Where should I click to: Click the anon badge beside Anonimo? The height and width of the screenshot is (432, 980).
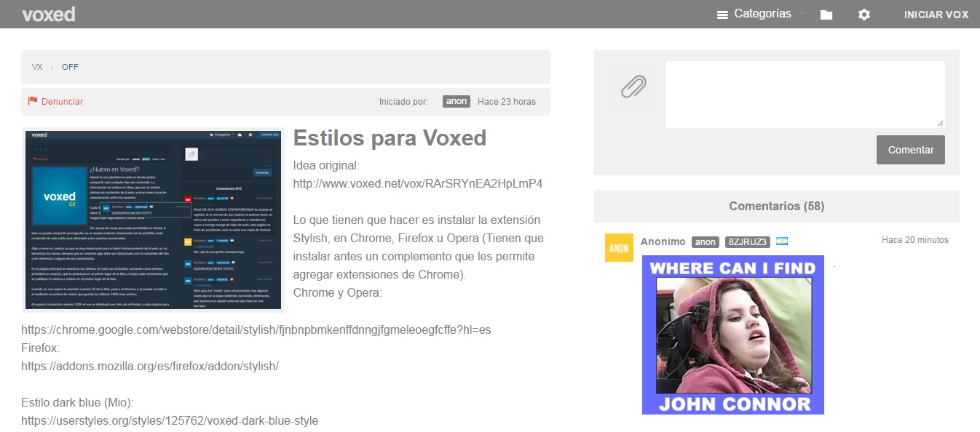coord(705,241)
